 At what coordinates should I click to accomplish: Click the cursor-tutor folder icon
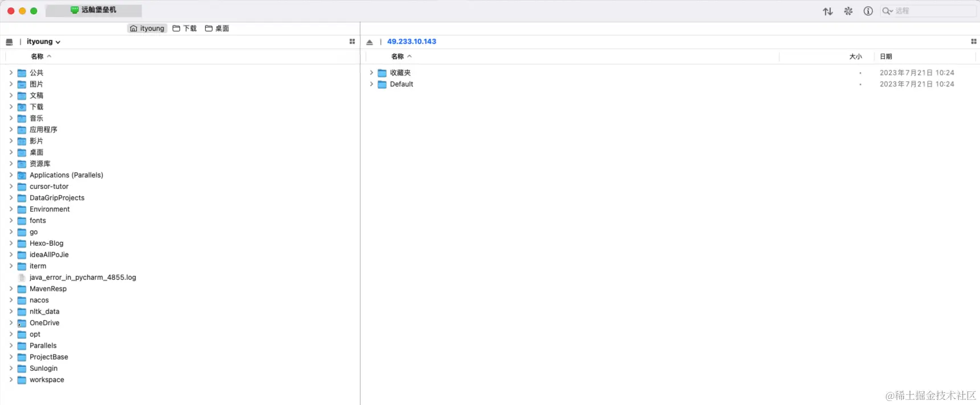pyautogui.click(x=22, y=187)
